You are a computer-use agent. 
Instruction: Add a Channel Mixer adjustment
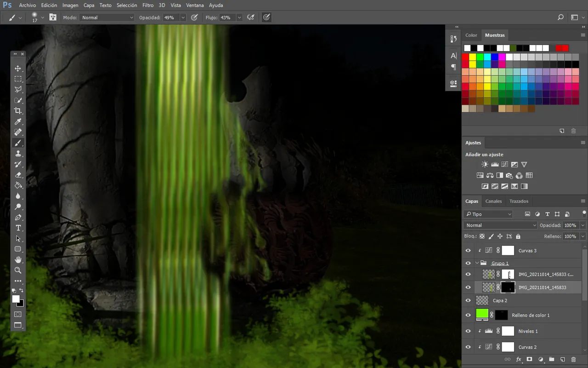(x=519, y=175)
